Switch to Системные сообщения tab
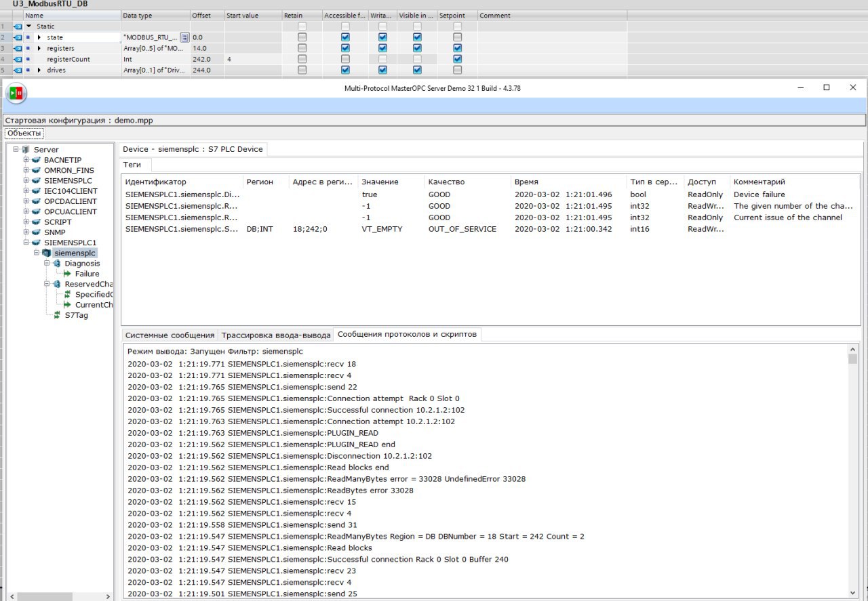Viewport: 868px width, 601px height. 170,335
